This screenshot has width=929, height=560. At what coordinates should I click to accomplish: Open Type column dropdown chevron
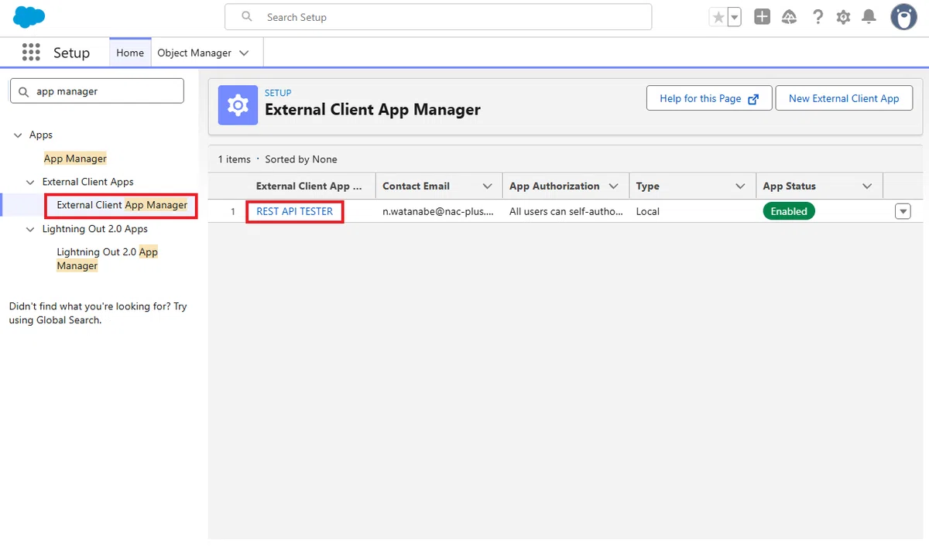(x=740, y=186)
